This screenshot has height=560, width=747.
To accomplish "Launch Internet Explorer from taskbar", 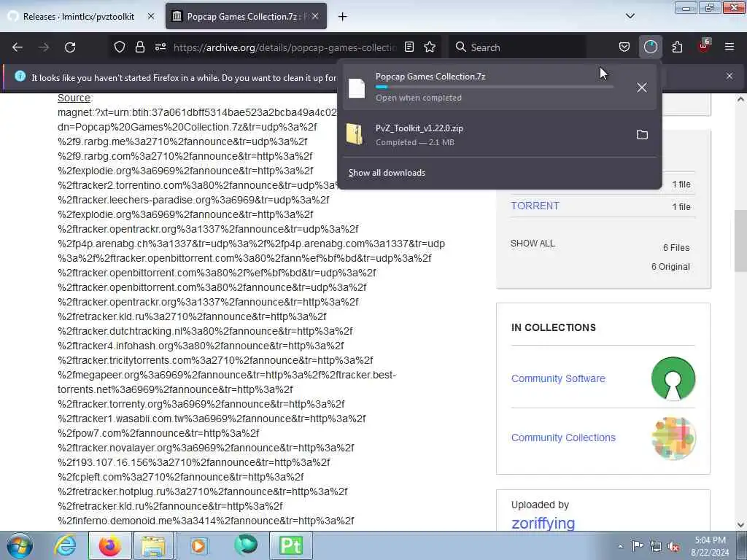I will click(65, 545).
